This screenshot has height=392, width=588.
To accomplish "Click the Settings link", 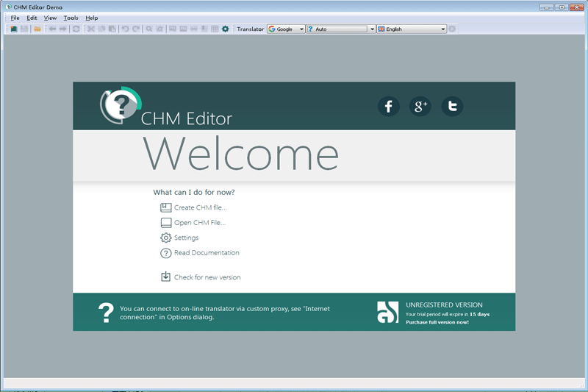I will 187,238.
